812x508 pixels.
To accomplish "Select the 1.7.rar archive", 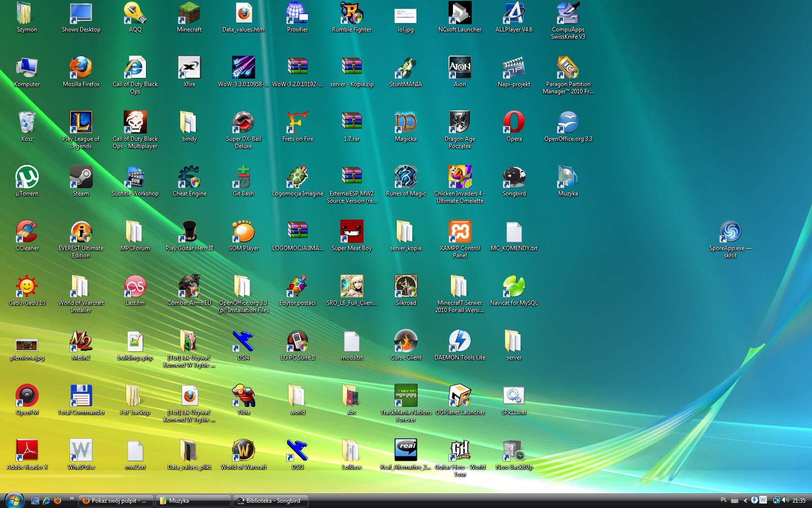I will 352,127.
